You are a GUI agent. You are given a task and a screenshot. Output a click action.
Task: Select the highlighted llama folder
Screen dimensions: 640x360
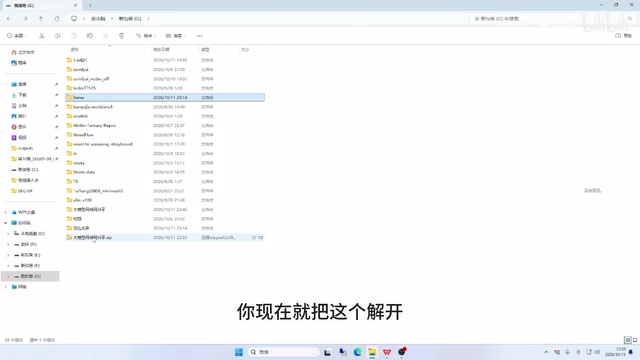click(165, 98)
